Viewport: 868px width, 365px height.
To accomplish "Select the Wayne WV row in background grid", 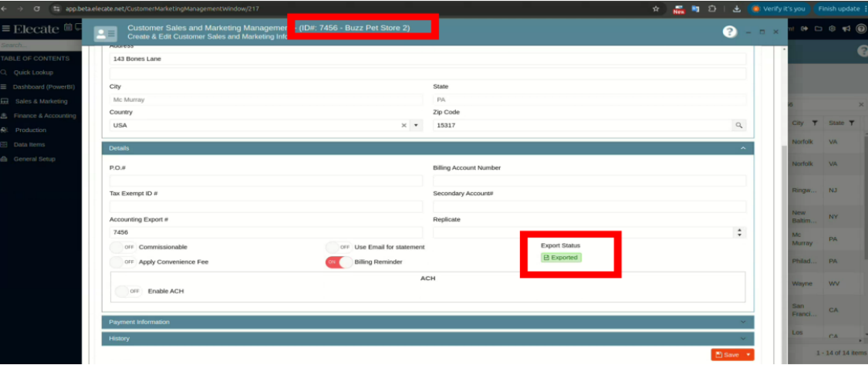I will pyautogui.click(x=826, y=283).
